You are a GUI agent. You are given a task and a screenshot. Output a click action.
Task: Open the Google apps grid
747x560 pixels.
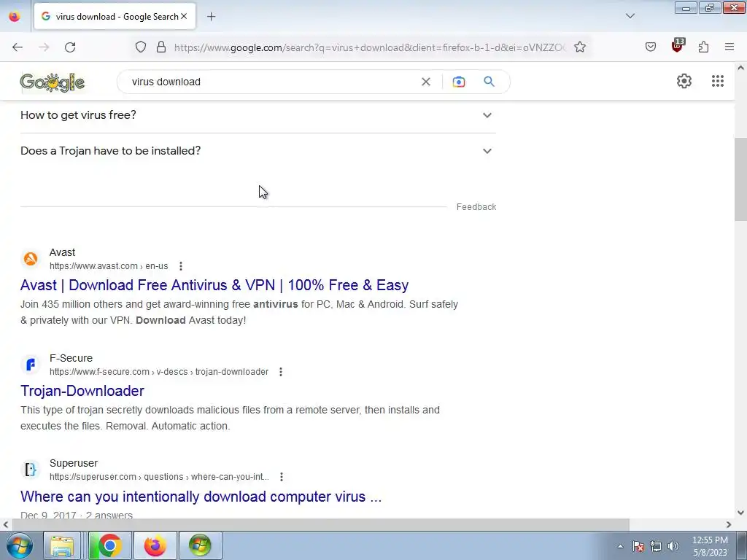[718, 81]
